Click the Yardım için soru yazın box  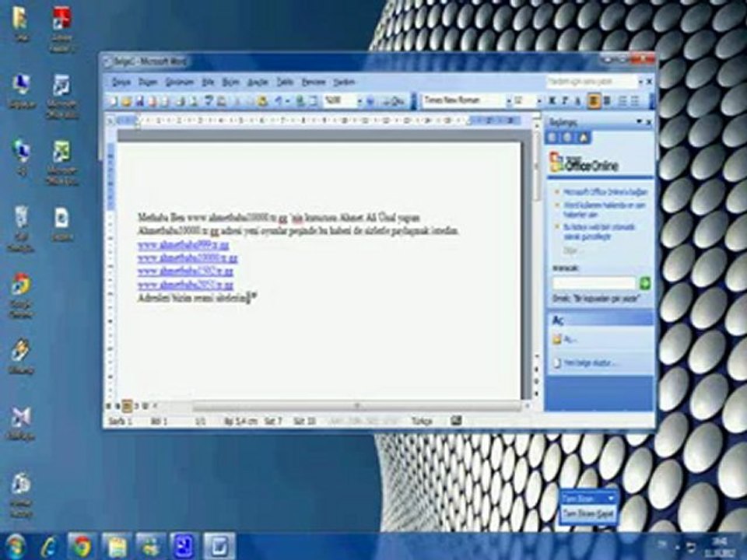591,82
